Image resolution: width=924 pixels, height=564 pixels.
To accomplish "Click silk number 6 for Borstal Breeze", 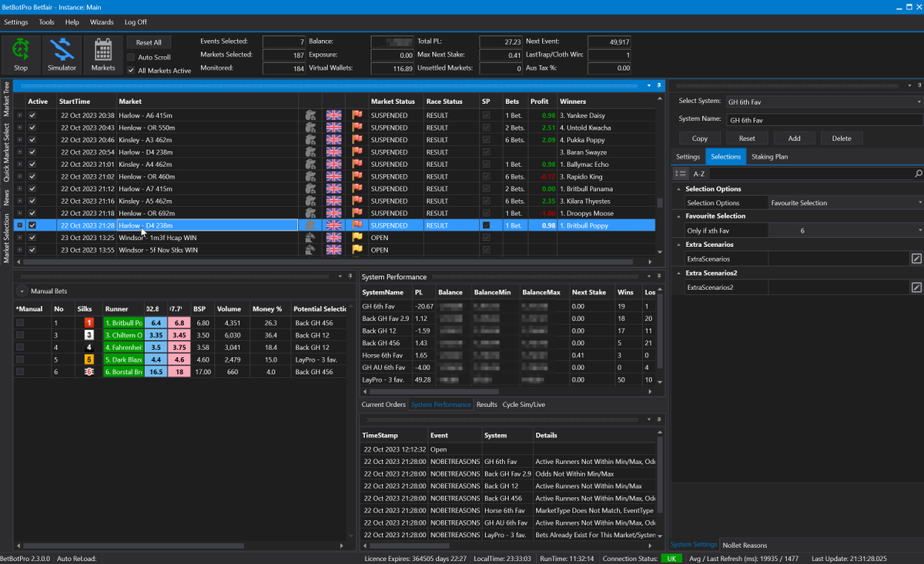I will 89,372.
